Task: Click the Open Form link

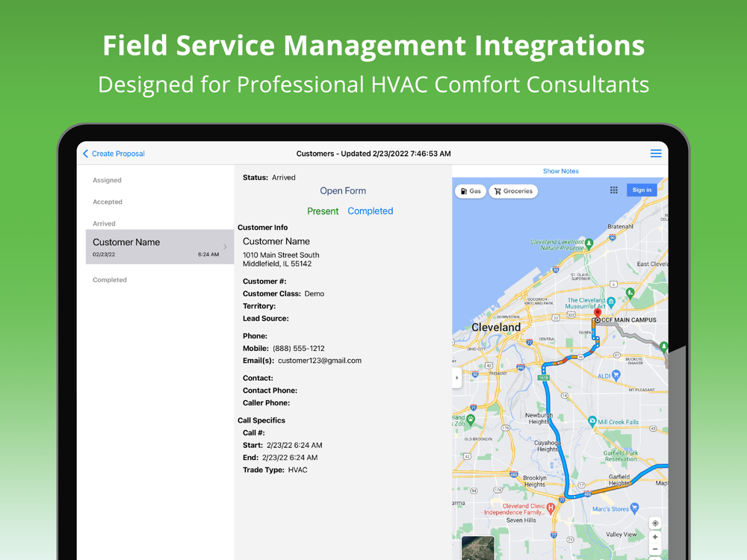Action: pyautogui.click(x=343, y=190)
